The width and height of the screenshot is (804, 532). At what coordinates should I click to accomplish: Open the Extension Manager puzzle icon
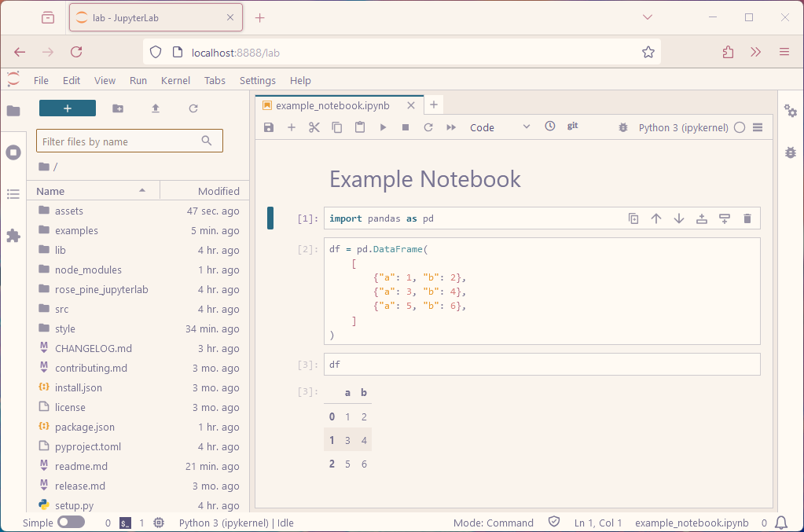[13, 236]
